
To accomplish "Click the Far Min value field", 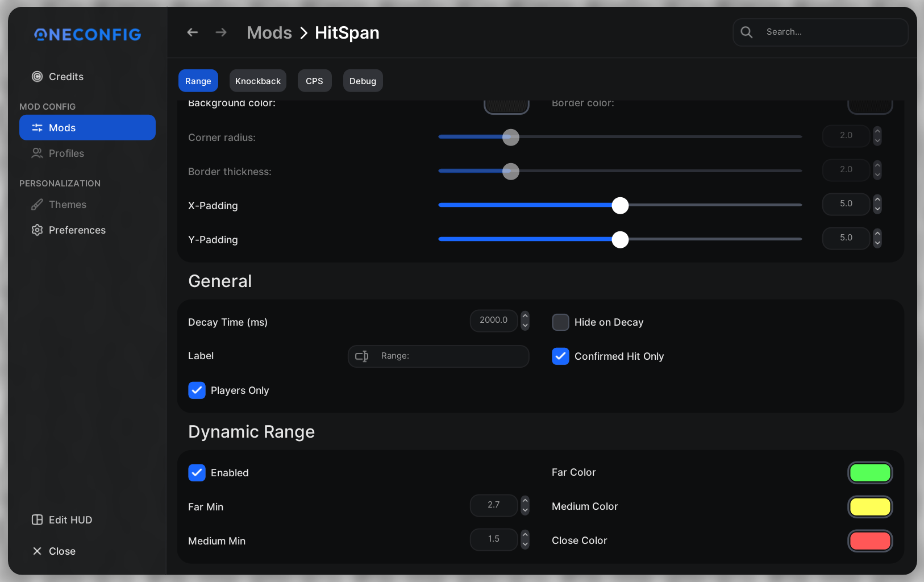I will click(494, 505).
